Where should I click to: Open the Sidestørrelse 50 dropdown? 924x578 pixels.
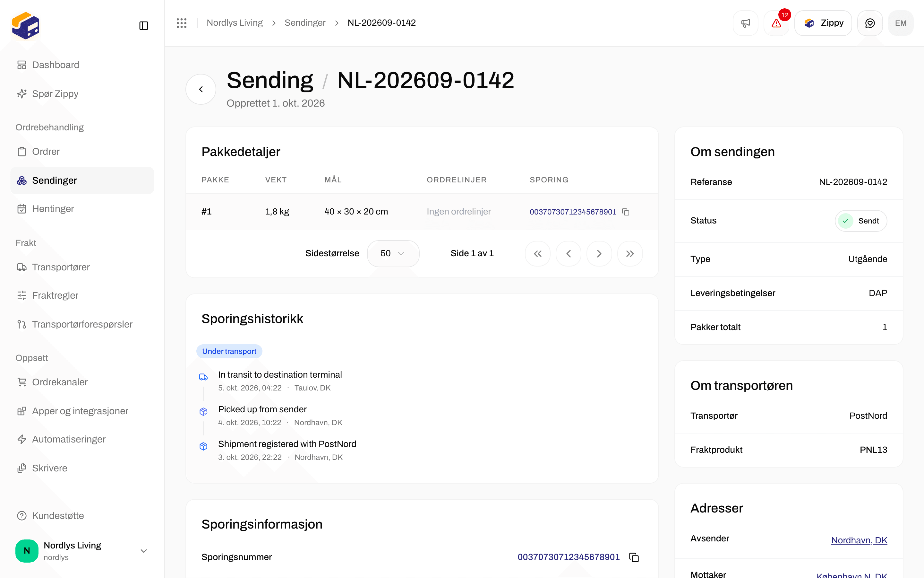[x=393, y=253]
